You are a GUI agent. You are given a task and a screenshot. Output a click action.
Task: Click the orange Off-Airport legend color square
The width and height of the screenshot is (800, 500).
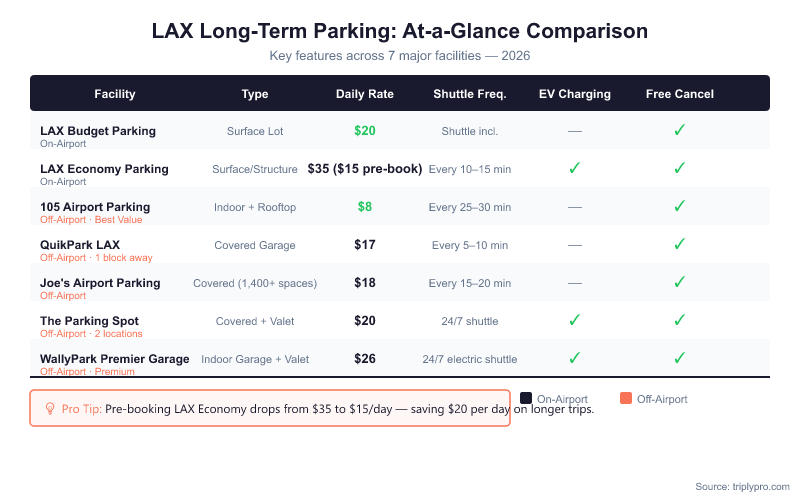tap(626, 399)
